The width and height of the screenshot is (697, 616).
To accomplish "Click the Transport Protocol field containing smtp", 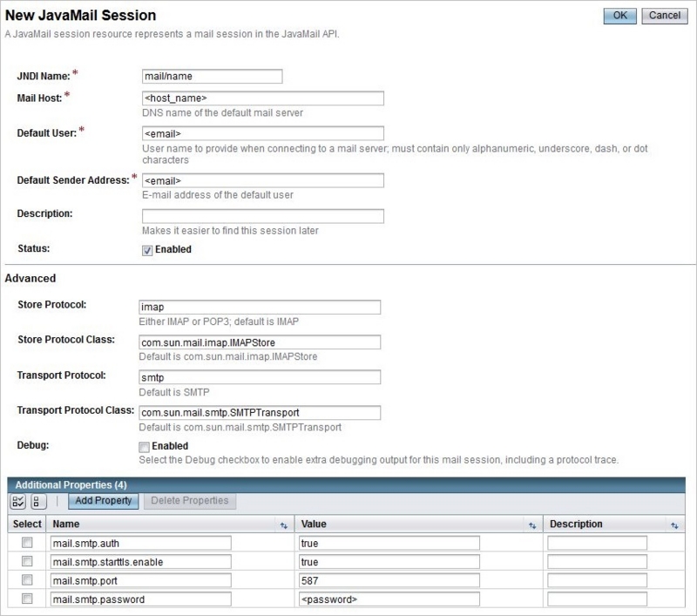I will coord(260,377).
